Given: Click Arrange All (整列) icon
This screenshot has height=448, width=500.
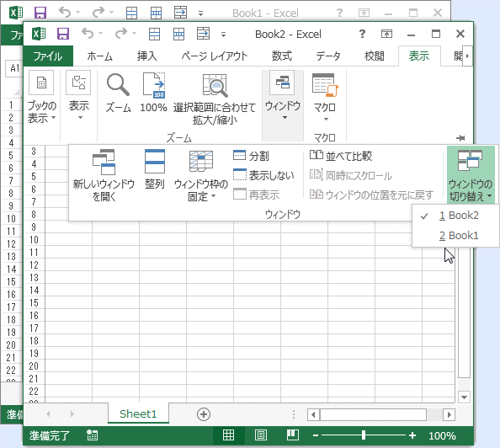Looking at the screenshot, I should tap(155, 169).
